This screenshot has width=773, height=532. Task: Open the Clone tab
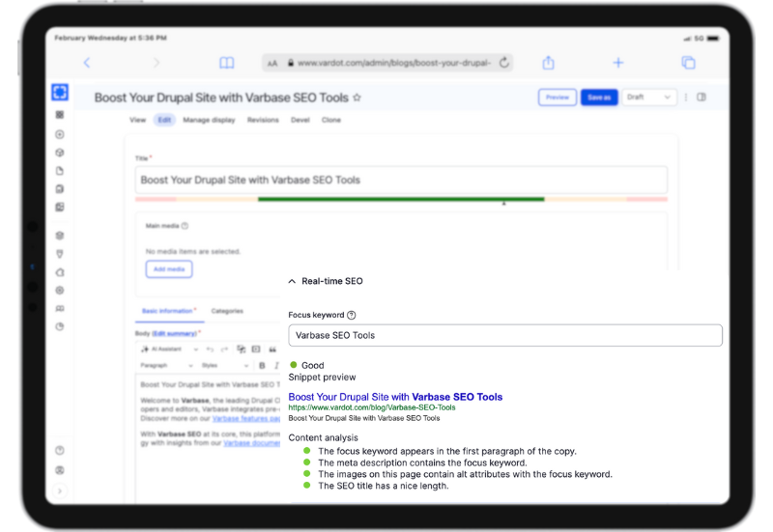[331, 120]
